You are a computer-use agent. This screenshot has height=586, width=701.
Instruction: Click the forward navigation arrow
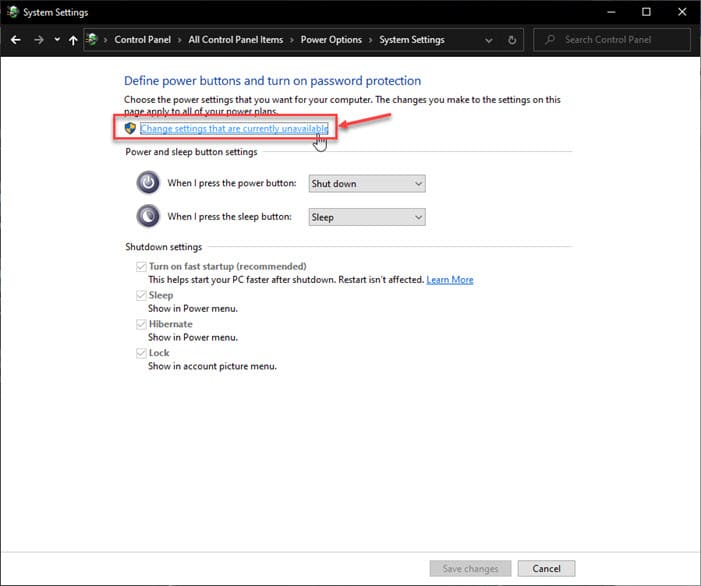39,40
